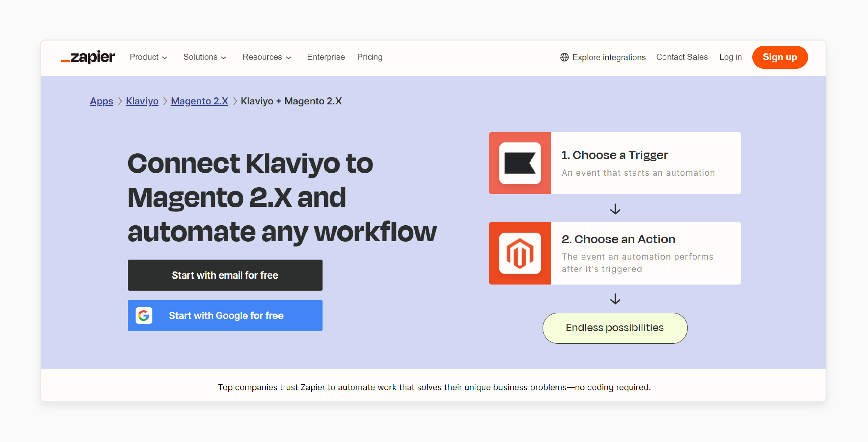Open Explore integrations
The height and width of the screenshot is (442, 868).
(x=603, y=57)
